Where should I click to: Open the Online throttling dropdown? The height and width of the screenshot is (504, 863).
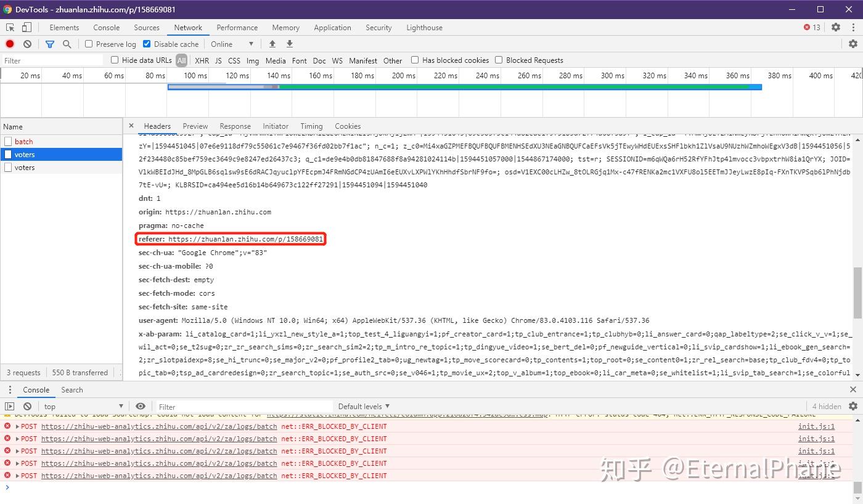(231, 44)
